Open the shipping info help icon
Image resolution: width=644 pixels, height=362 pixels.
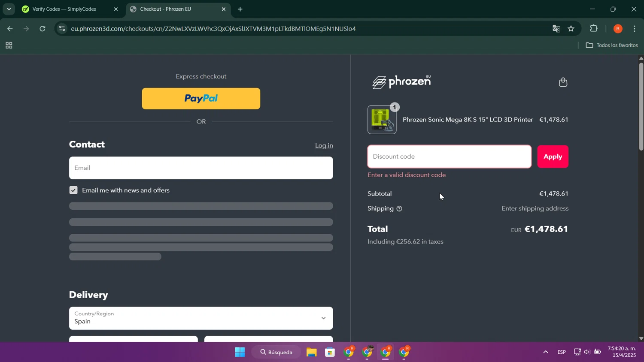coord(399,209)
